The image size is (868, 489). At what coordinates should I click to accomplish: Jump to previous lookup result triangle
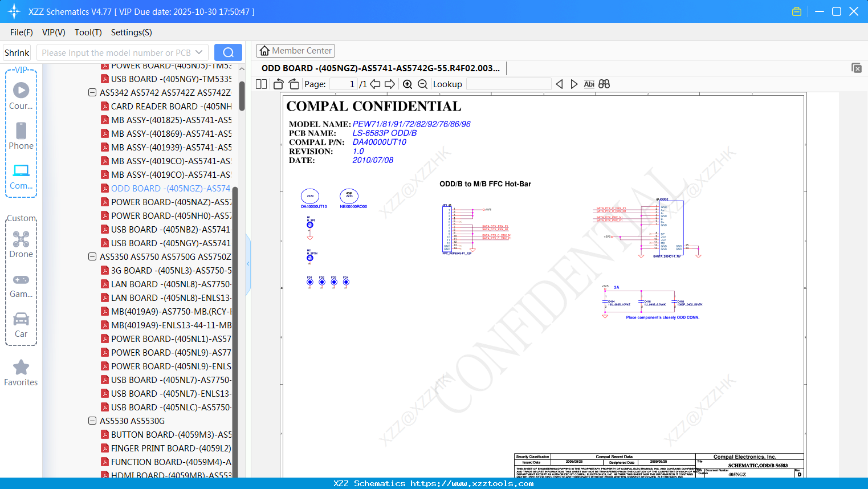click(x=559, y=84)
